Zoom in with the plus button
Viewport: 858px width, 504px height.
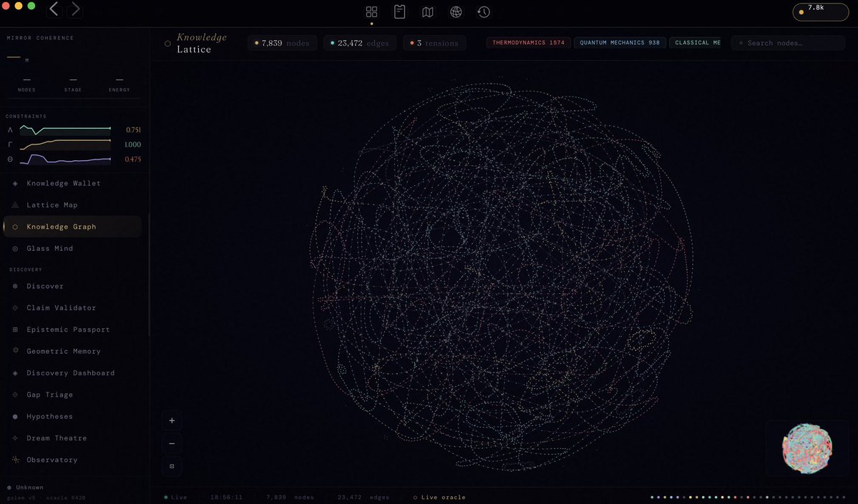[172, 420]
